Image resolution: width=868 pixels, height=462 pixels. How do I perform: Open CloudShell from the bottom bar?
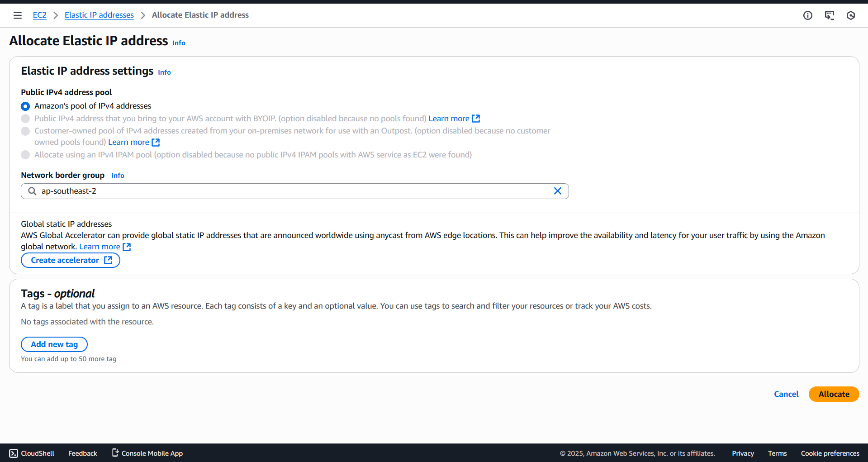[31, 453]
